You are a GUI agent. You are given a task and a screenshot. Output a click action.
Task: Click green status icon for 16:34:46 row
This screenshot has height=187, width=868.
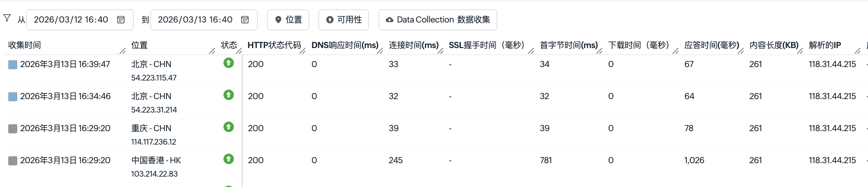[x=228, y=95]
